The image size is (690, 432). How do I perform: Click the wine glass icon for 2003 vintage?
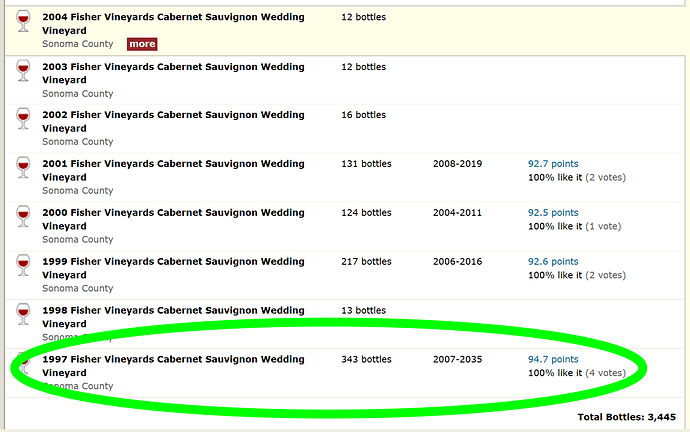click(23, 71)
